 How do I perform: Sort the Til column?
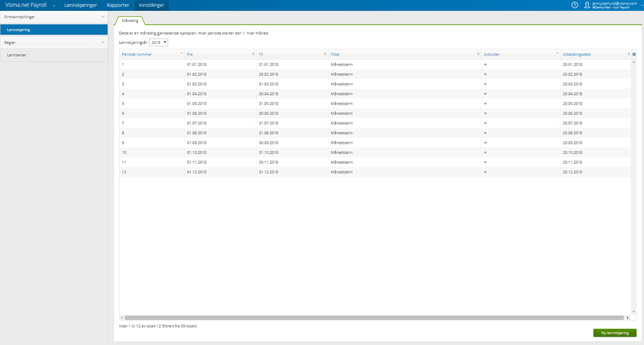click(325, 54)
